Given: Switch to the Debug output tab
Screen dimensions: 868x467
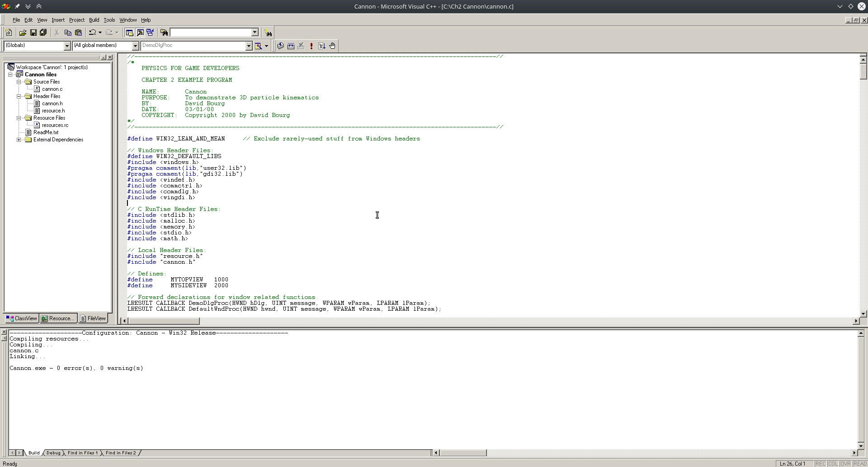Looking at the screenshot, I should tap(53, 453).
